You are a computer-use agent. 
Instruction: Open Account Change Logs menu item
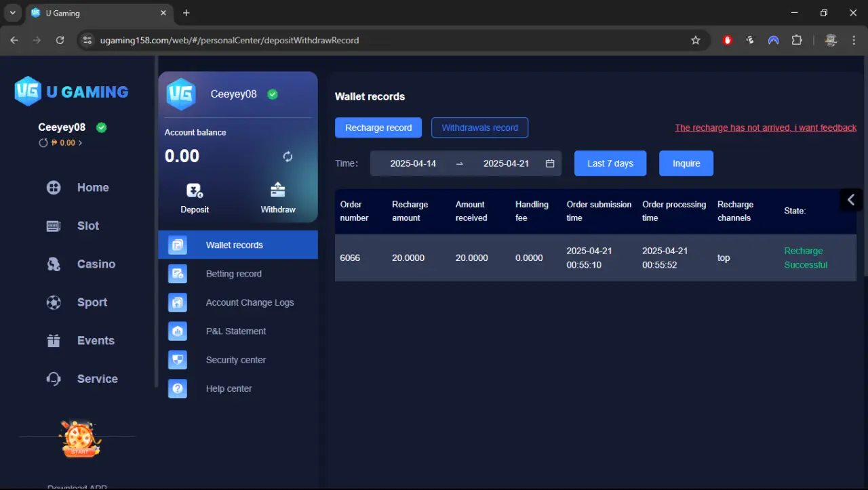238,302
